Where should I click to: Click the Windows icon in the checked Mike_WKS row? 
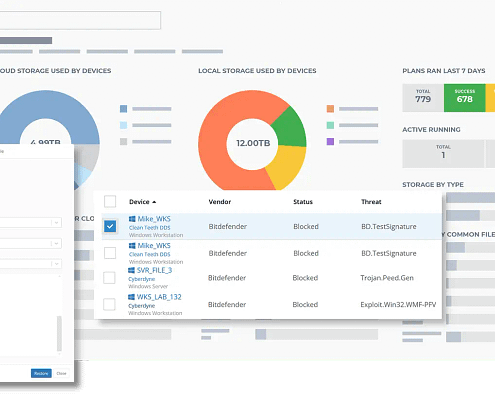click(132, 219)
